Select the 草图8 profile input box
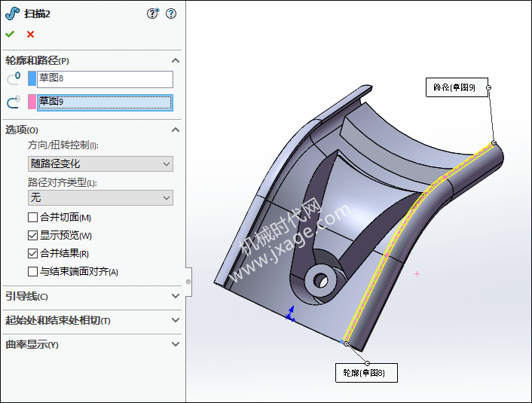The image size is (532, 403). coord(105,79)
